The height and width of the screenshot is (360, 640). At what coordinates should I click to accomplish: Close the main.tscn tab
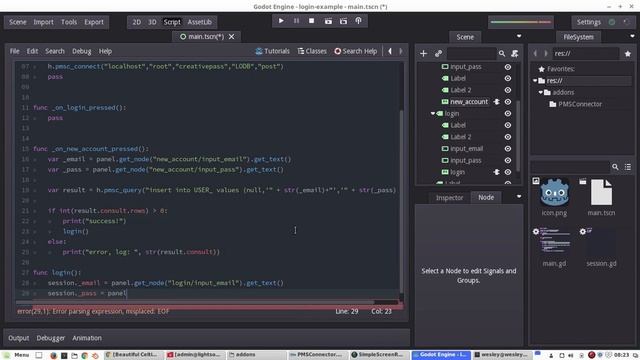pyautogui.click(x=231, y=36)
